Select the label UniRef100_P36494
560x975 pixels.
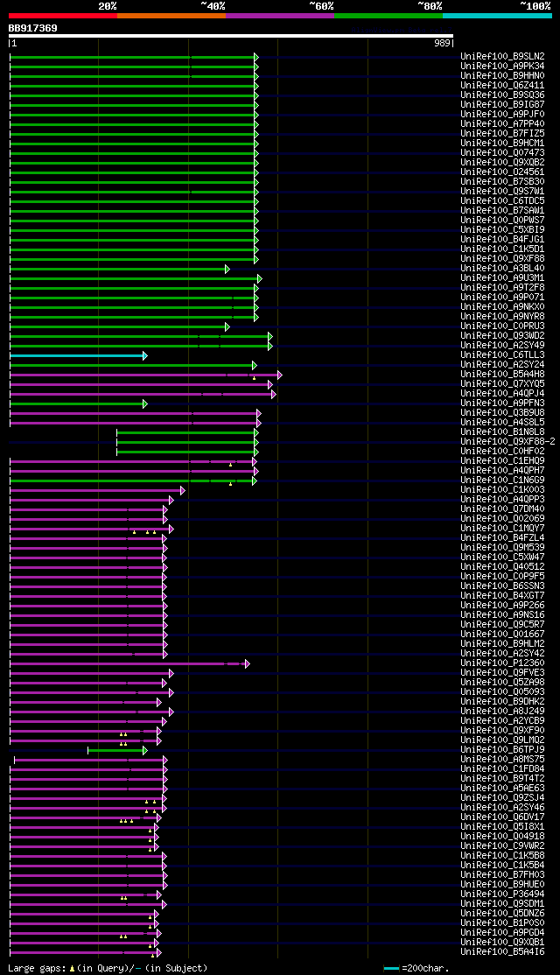tap(503, 894)
